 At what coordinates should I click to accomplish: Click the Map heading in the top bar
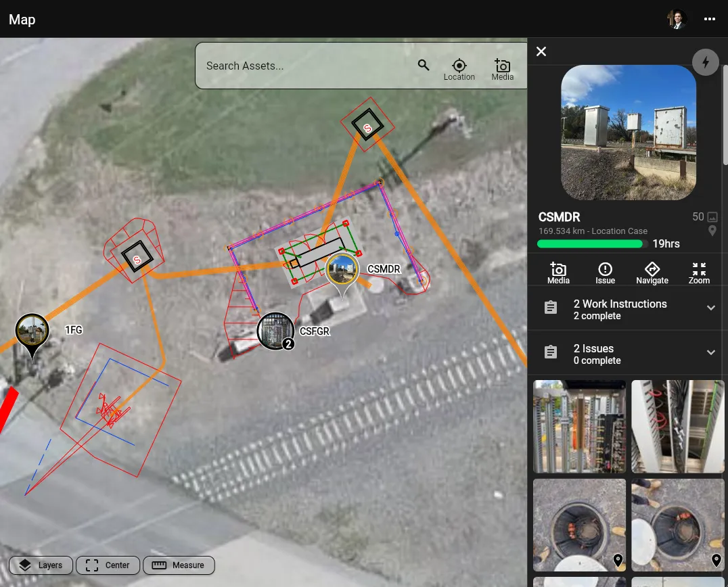22,19
